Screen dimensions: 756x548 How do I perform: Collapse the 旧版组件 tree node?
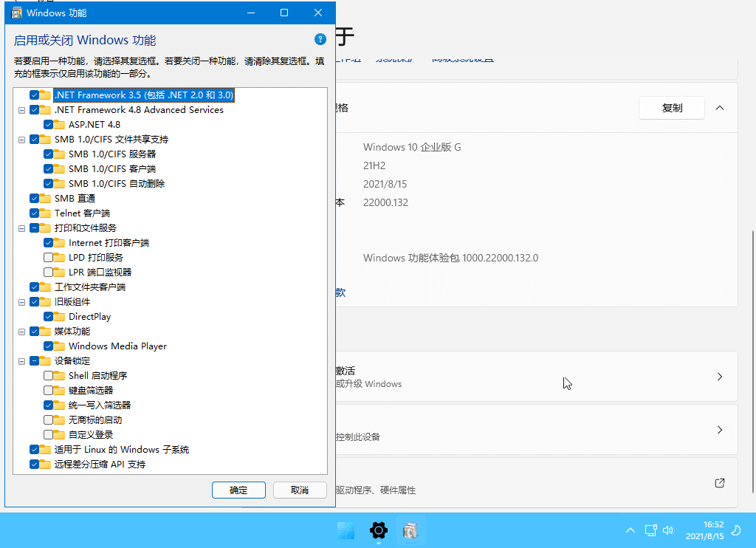(21, 301)
